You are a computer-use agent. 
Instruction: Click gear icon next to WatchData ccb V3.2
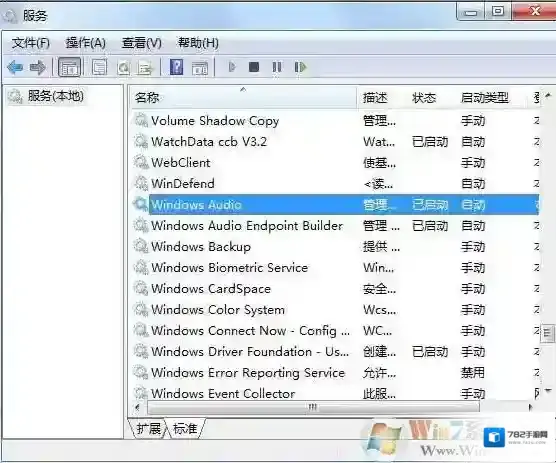pos(141,141)
